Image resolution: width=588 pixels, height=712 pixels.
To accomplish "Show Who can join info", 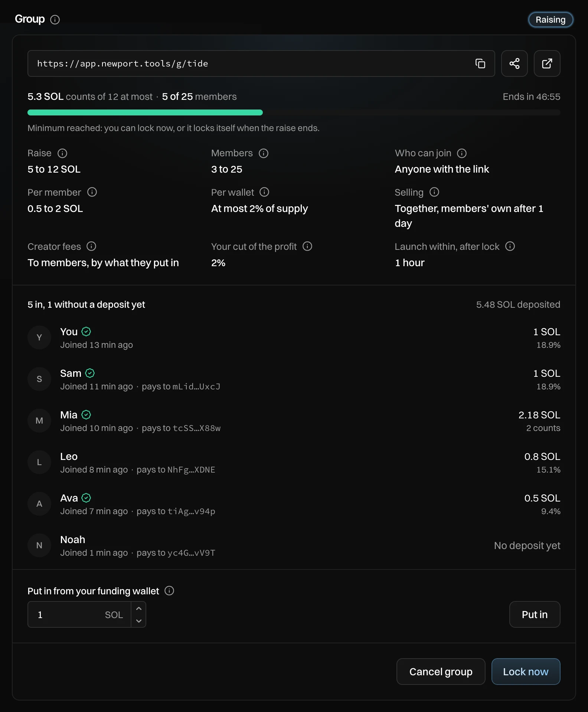I will point(462,153).
